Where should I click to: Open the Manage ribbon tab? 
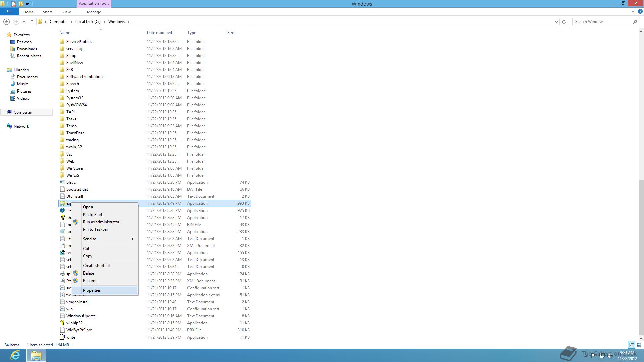pos(94,12)
